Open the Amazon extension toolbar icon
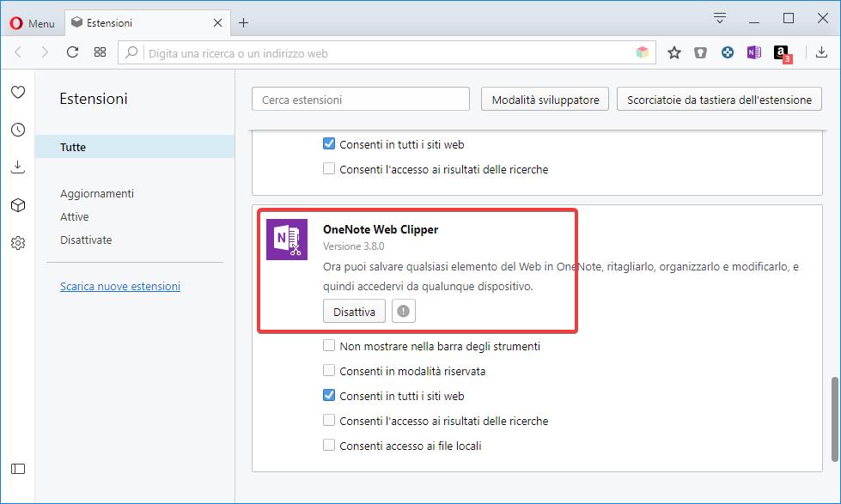Image resolution: width=841 pixels, height=504 pixels. point(782,53)
